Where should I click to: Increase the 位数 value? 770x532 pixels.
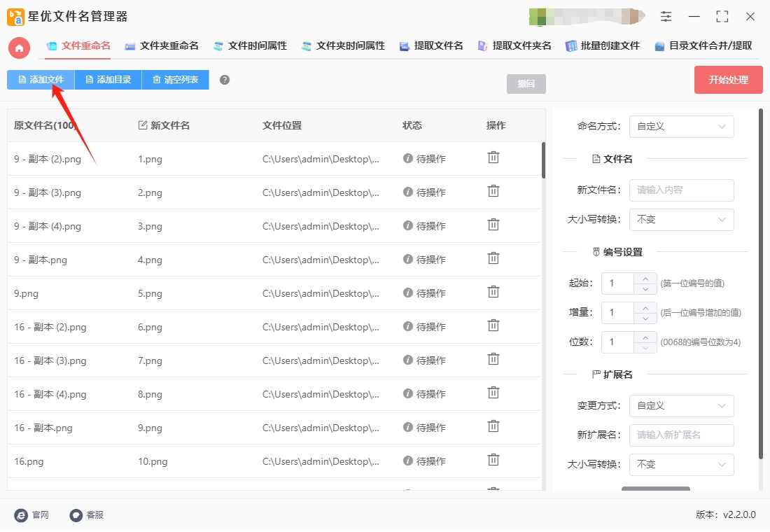pos(645,337)
